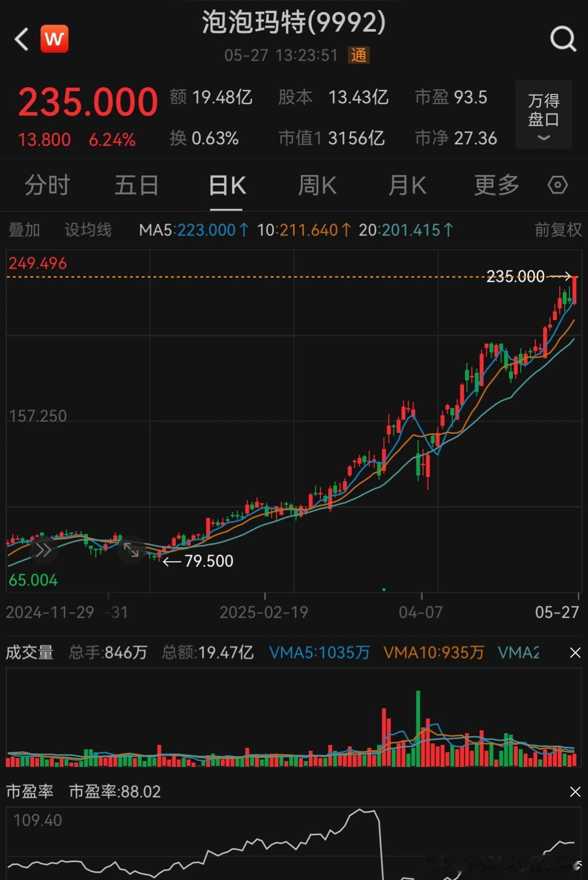The width and height of the screenshot is (588, 880).
Task: Tap the 市盈率:88.02 value
Action: [x=115, y=791]
